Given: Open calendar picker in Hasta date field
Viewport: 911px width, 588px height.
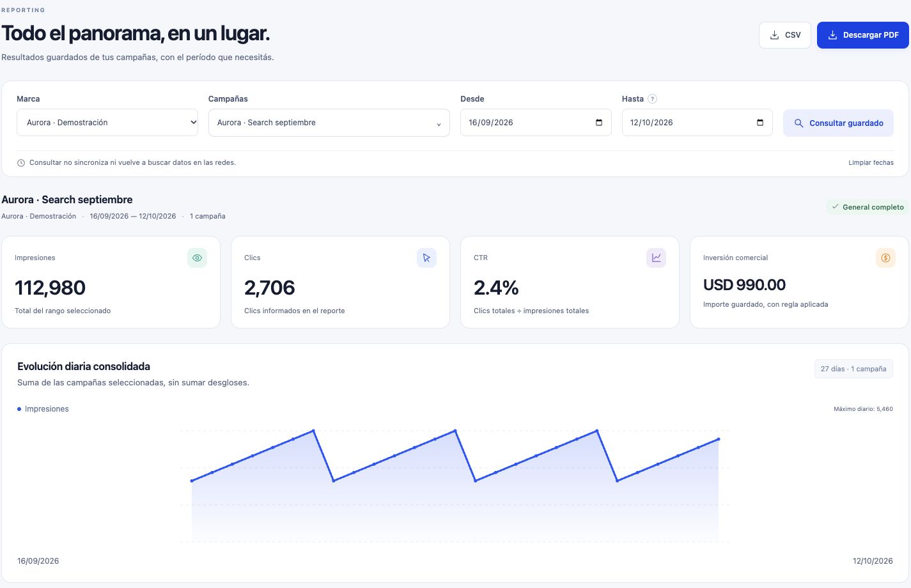Looking at the screenshot, I should coord(760,123).
